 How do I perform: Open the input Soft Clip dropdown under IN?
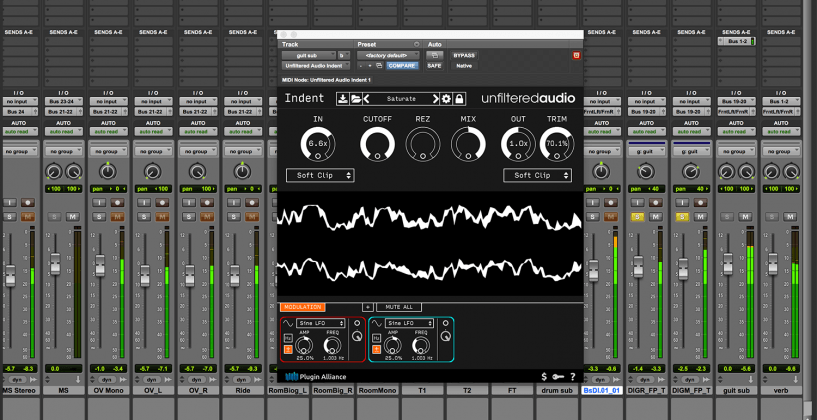coord(320,175)
